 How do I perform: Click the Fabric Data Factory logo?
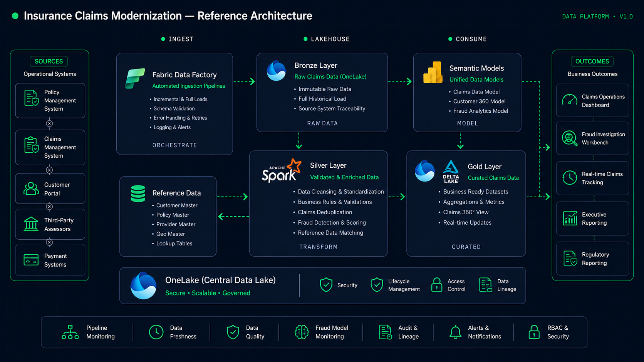[135, 78]
